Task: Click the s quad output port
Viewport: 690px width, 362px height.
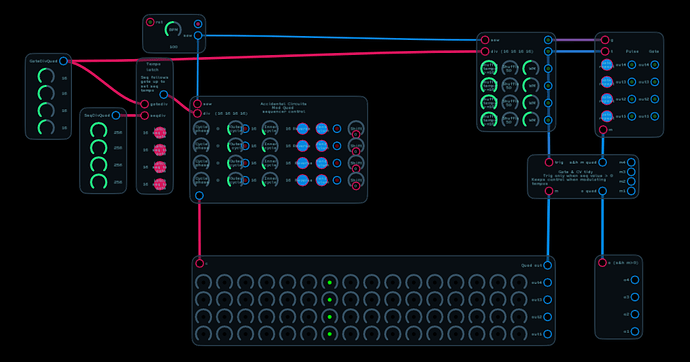Action: pos(602,191)
